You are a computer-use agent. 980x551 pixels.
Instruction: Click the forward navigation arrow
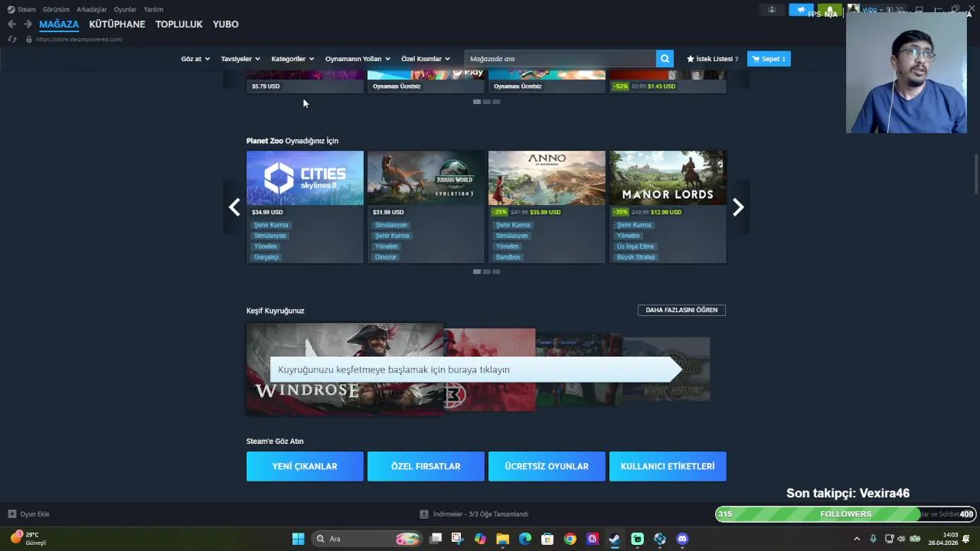click(x=28, y=24)
